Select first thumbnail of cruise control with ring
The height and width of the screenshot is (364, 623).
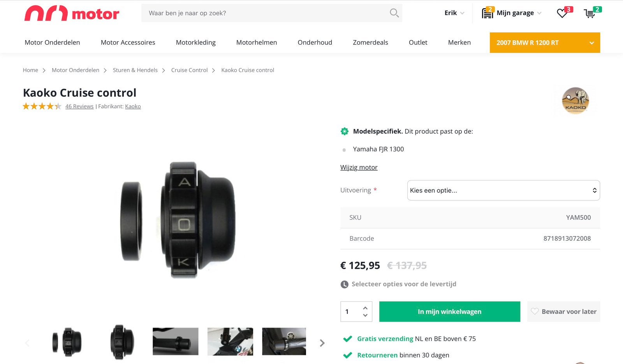click(x=67, y=342)
